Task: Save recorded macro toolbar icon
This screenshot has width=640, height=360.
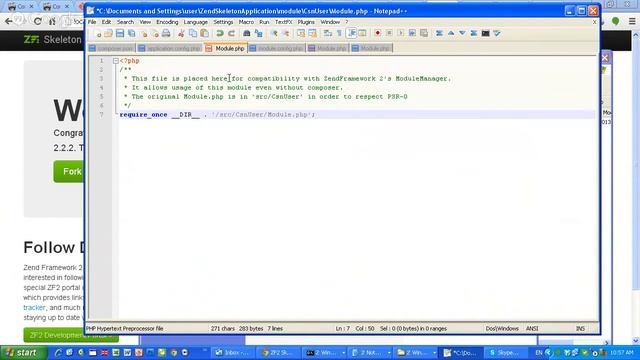Action: tap(424, 33)
